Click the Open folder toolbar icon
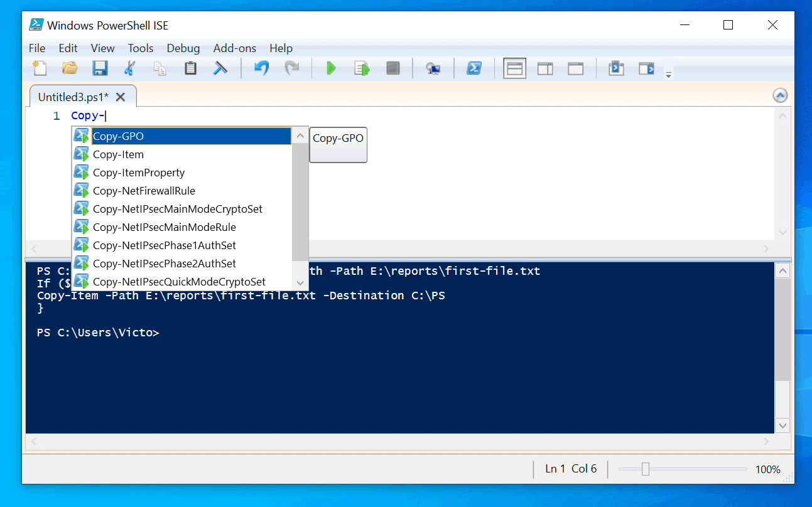Viewport: 812px width, 507px height. [x=70, y=68]
